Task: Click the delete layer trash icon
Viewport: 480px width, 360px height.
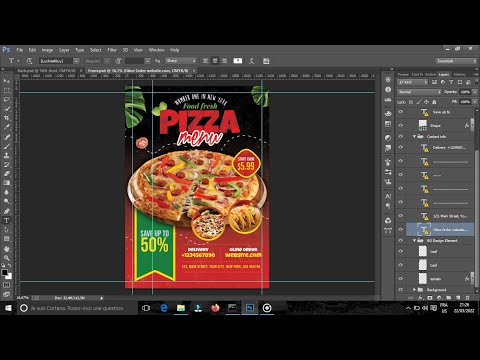Action: (x=467, y=297)
